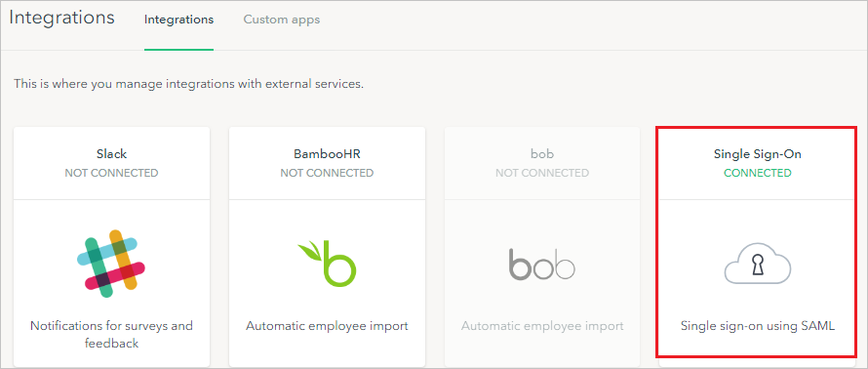Image resolution: width=868 pixels, height=369 pixels.
Task: Select the Integrations tab
Action: pyautogui.click(x=178, y=20)
